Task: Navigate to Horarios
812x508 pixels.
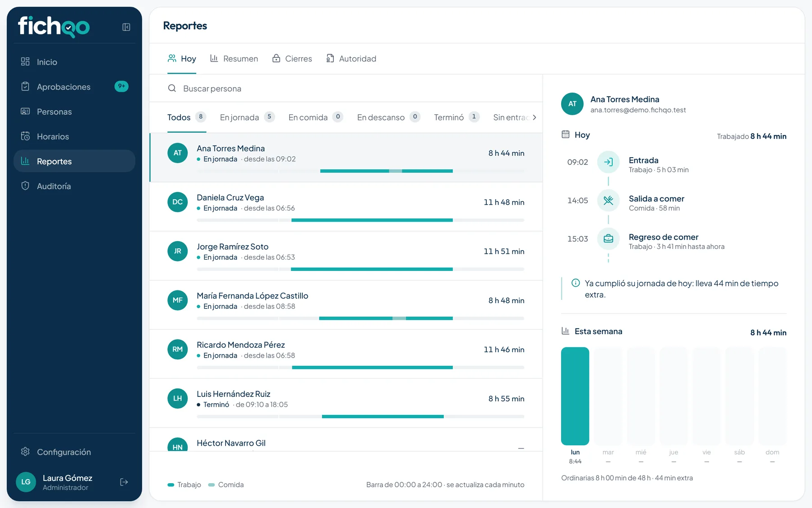Action: click(x=74, y=136)
